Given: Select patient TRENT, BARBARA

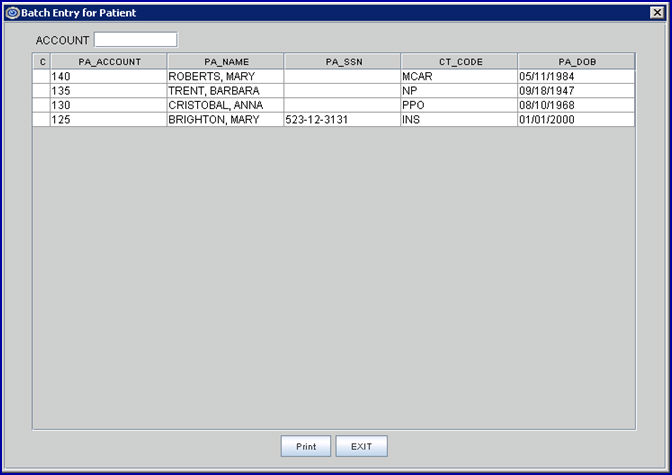Looking at the screenshot, I should 226,91.
